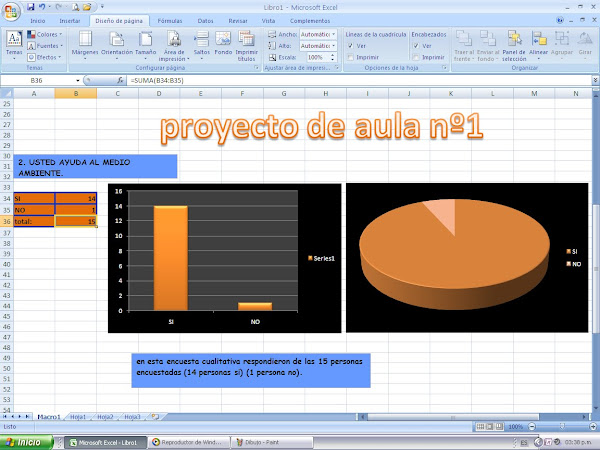Switch to Inicio ribbon tab
This screenshot has width=600, height=450.
(38, 21)
